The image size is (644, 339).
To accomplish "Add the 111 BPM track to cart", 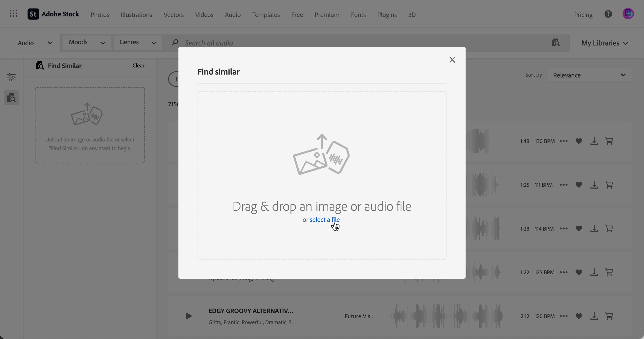I will [x=609, y=185].
